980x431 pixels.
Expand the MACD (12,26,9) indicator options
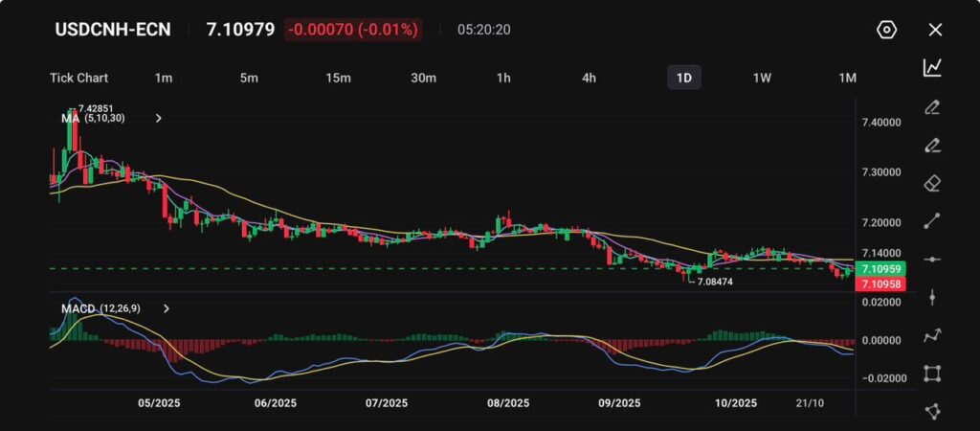[x=167, y=309]
